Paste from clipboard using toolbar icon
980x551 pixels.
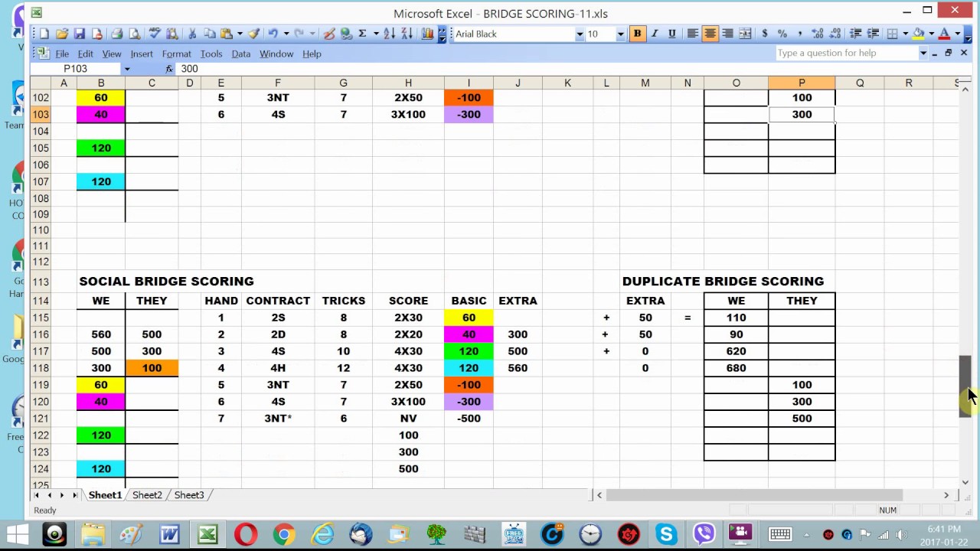pos(226,34)
